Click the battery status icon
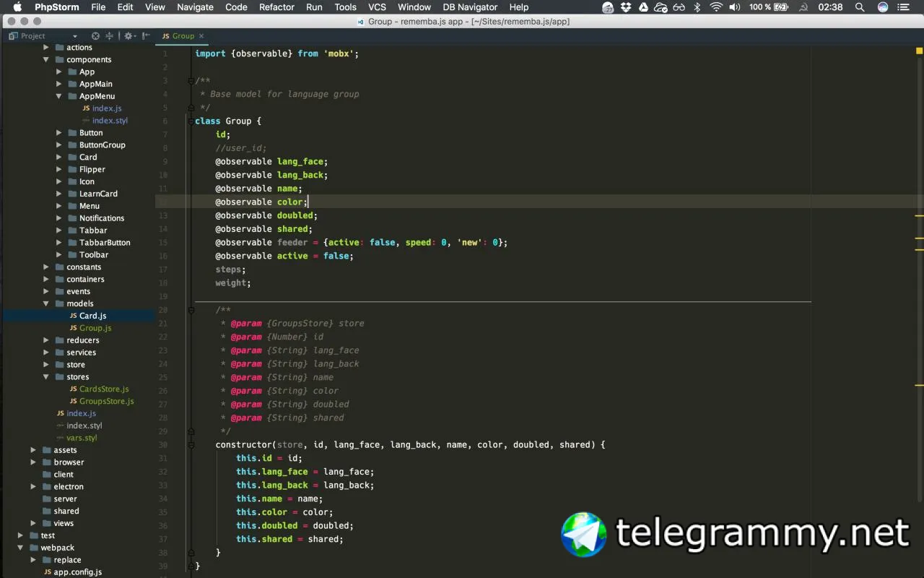Screen dimensions: 924x578 click(x=782, y=7)
